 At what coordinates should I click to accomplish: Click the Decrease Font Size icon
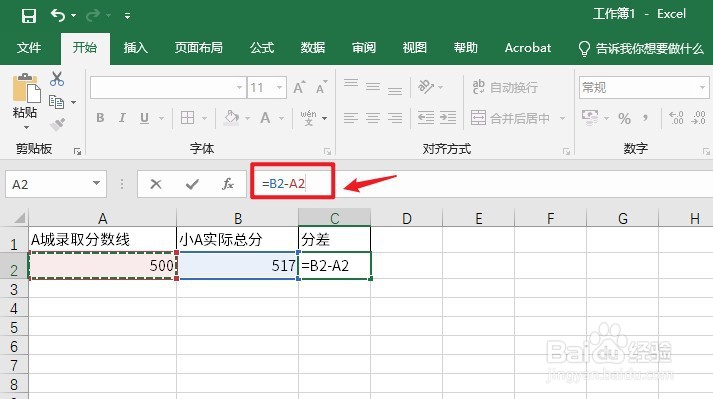coord(321,87)
